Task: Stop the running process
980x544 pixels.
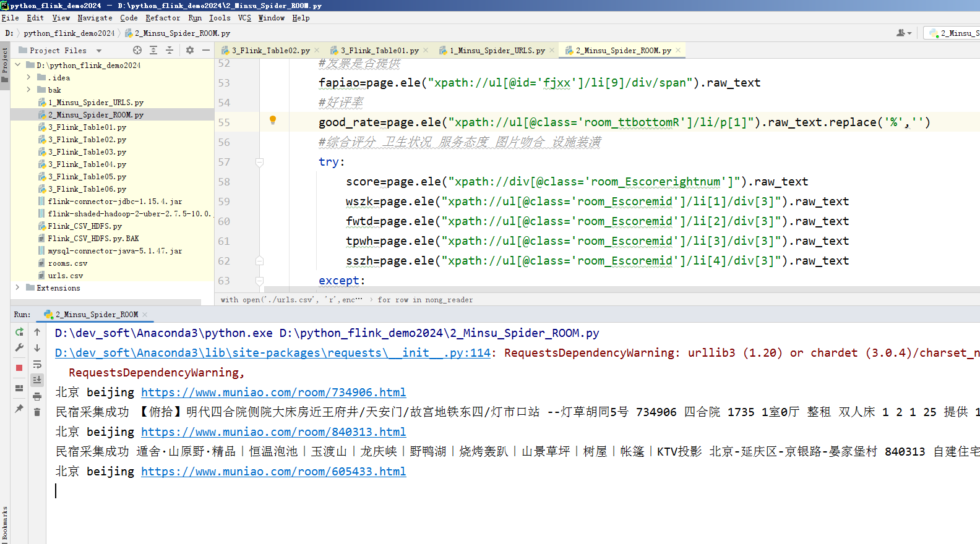Action: tap(19, 368)
